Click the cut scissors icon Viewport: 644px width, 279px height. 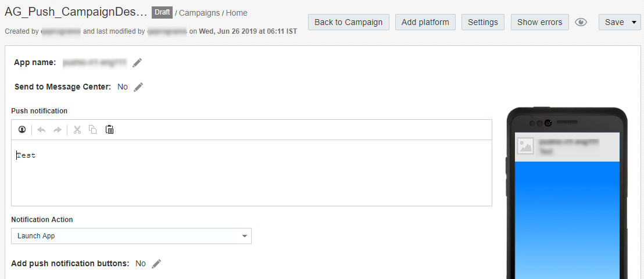pyautogui.click(x=77, y=130)
